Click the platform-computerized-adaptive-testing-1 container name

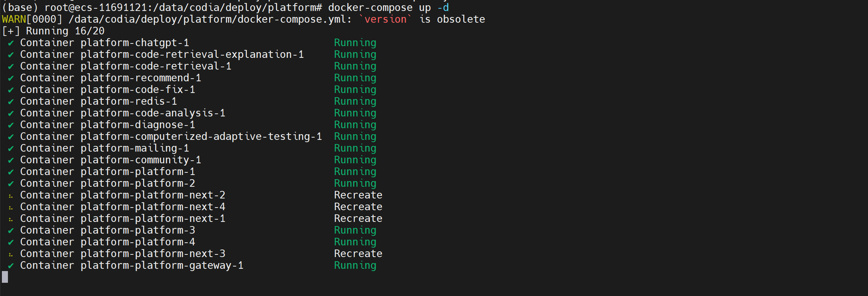click(201, 136)
